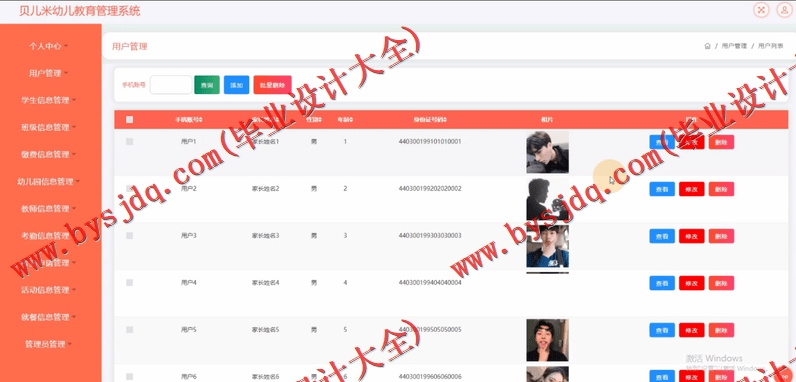Viewport: 796px width, 382px height.
Task: Sort table by 性别 column
Action: click(x=313, y=120)
